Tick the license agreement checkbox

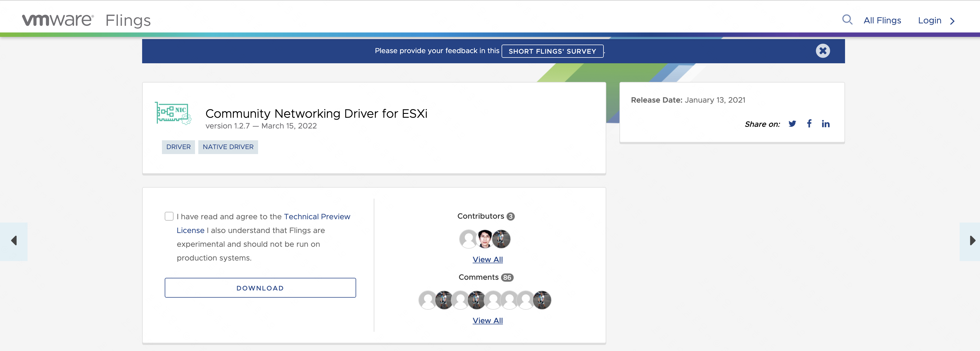(169, 216)
